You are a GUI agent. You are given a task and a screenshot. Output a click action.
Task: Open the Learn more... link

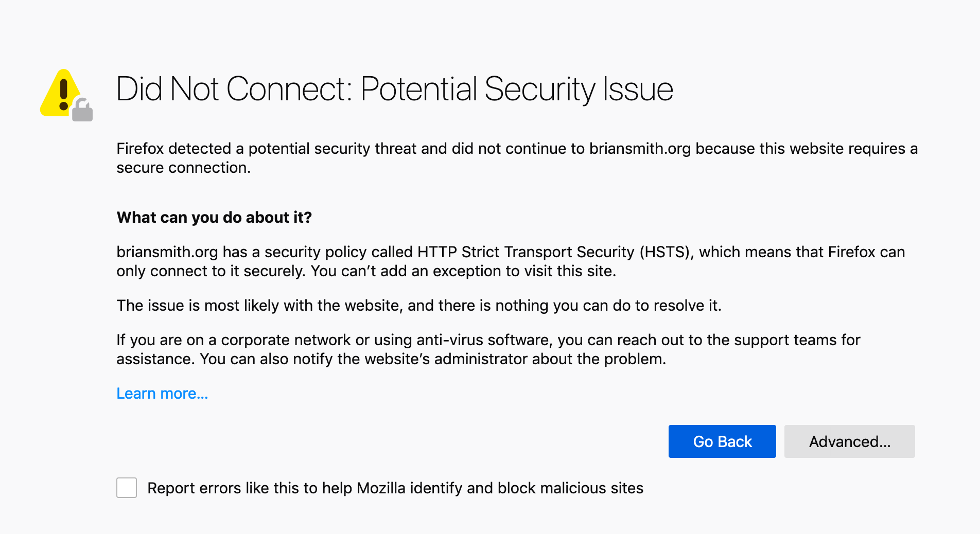coord(162,393)
